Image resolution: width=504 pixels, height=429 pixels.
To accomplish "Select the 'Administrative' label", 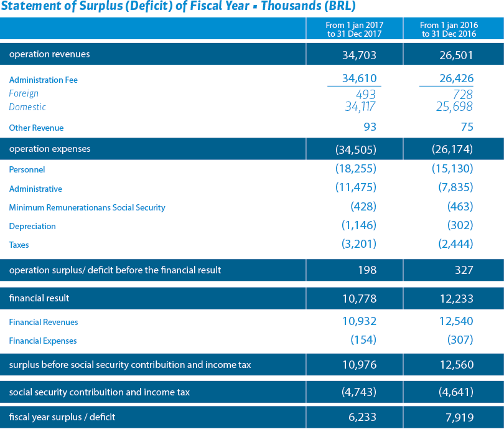I will pyautogui.click(x=35, y=189).
